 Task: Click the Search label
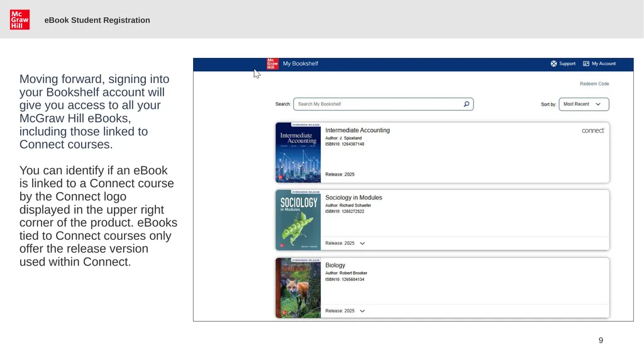pos(283,104)
